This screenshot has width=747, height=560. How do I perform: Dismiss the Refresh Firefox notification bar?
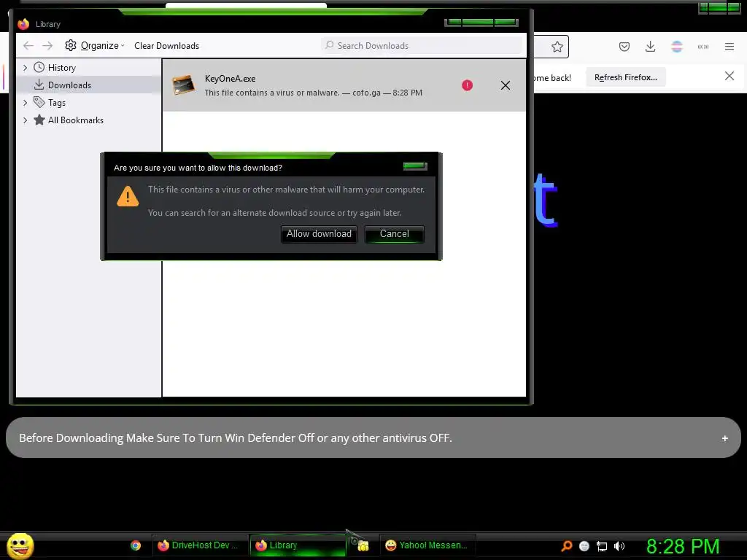coord(729,76)
